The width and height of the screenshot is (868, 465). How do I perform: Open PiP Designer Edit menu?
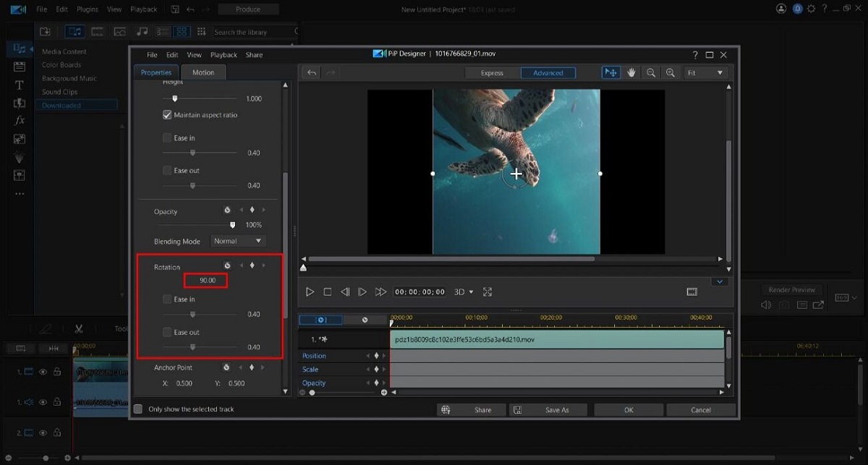pyautogui.click(x=172, y=54)
